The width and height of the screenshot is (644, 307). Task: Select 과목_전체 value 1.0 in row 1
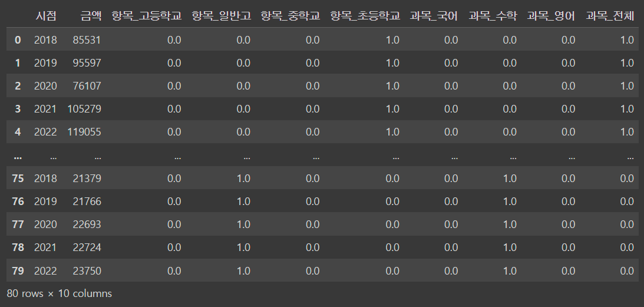tap(627, 63)
